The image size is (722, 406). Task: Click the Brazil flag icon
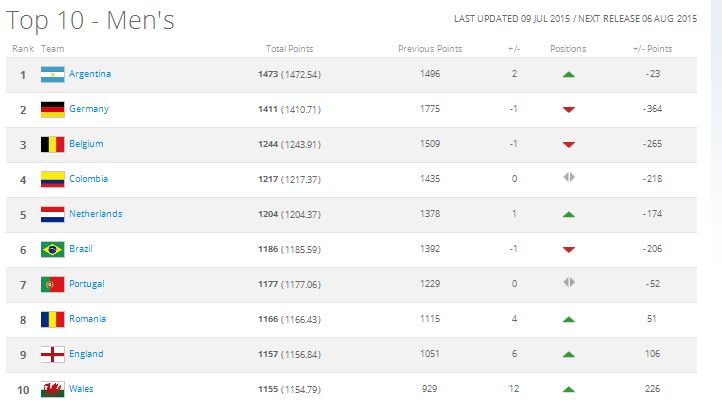52,249
